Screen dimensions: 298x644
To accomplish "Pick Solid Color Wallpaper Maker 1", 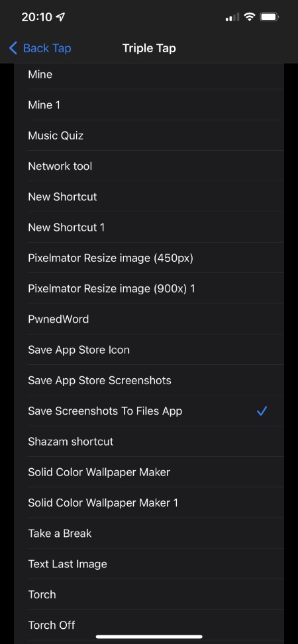I will (x=149, y=503).
